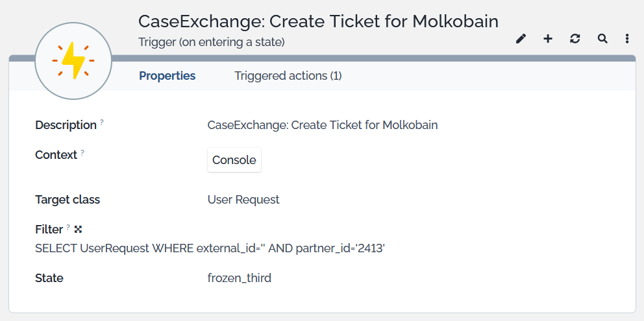
Task: Click help question mark next to Filter
Action: (x=68, y=227)
